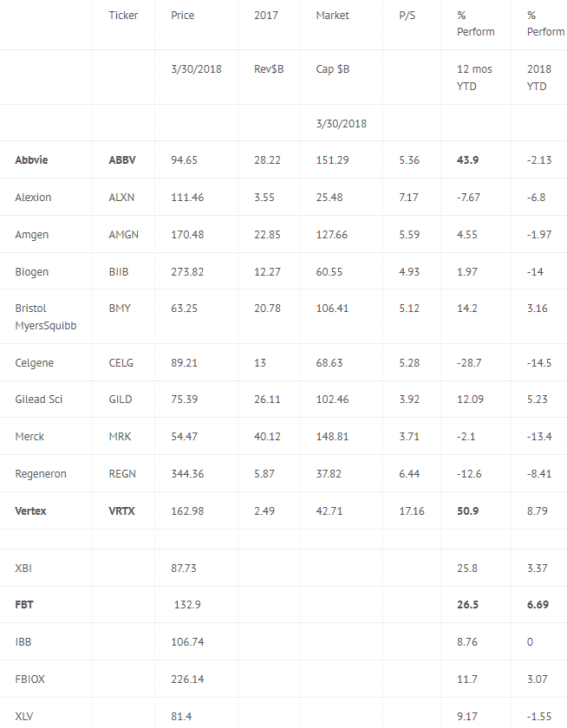This screenshot has height=728, width=567.
Task: Click XLV 2018 YTD value -1.55
Action: click(x=539, y=716)
